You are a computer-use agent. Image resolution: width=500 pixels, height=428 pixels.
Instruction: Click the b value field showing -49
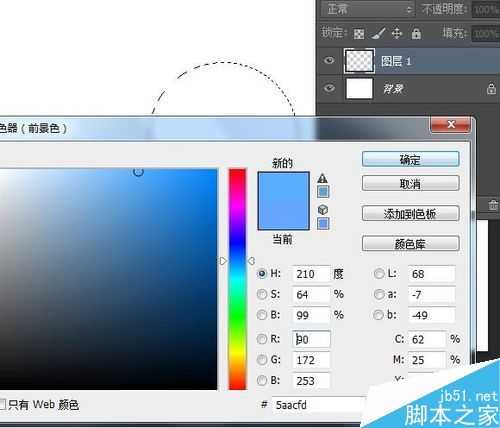[x=432, y=315]
